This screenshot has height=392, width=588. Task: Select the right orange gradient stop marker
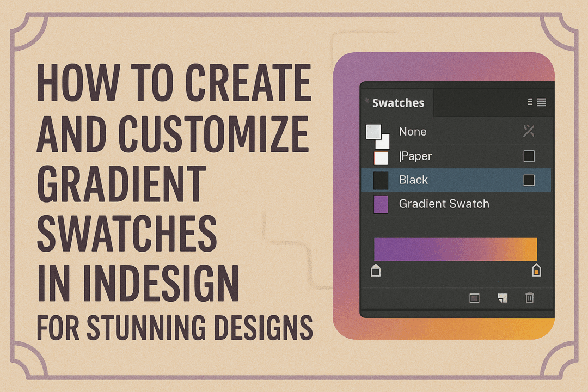pos(536,269)
